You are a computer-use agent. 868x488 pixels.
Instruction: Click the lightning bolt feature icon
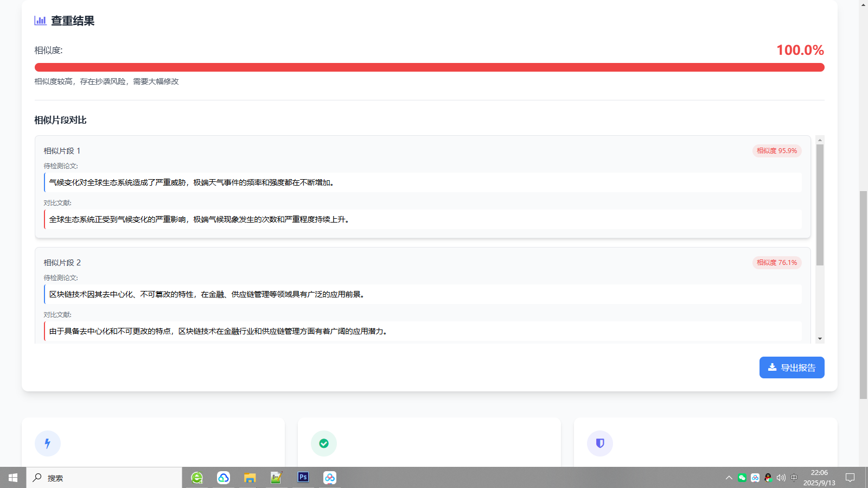coord(48,443)
